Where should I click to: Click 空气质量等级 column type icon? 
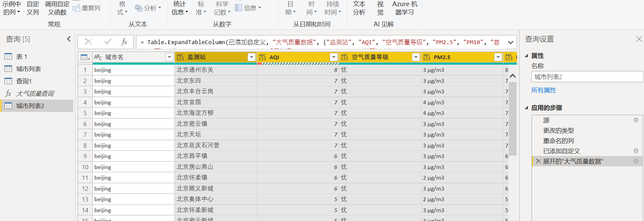point(344,57)
